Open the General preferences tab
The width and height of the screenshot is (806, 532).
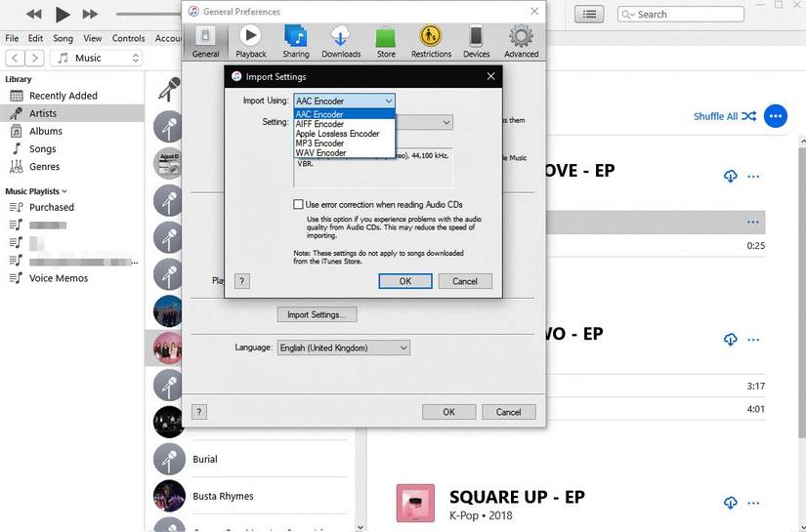pyautogui.click(x=205, y=42)
